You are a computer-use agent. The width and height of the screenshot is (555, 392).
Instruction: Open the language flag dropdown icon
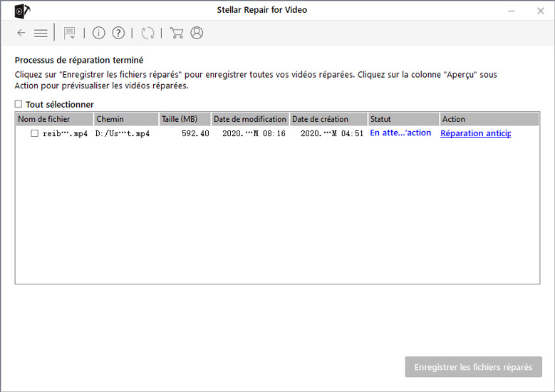point(69,33)
